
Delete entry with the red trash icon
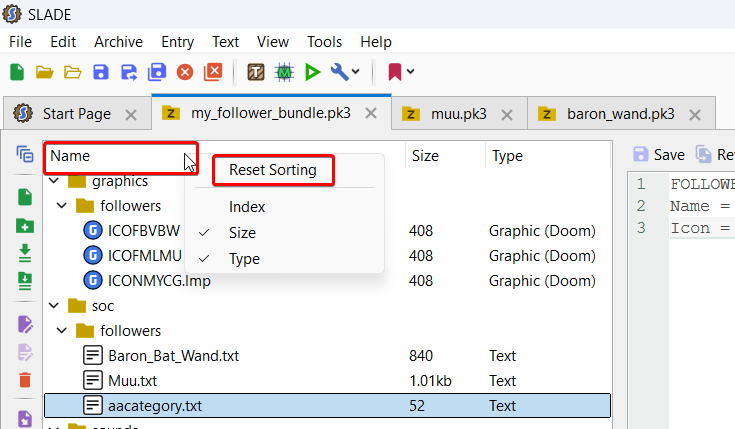point(25,380)
